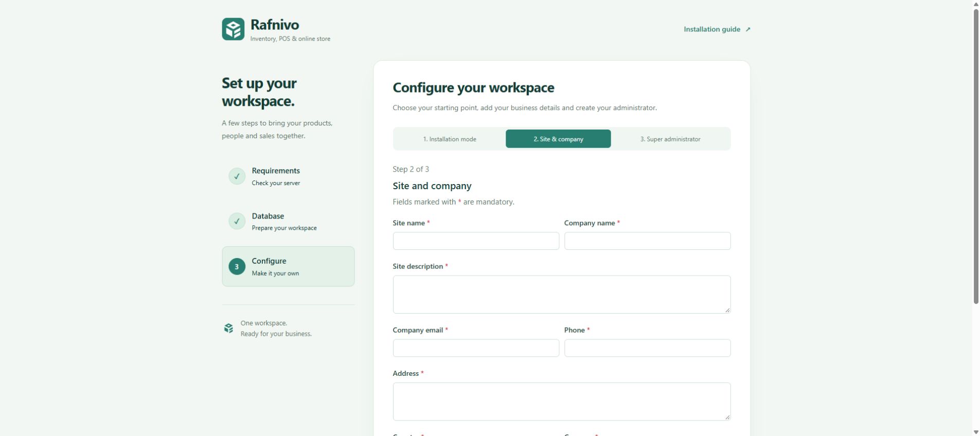Click the Installation guide external arrow icon
Screen dimensions: 980x436
tap(748, 29)
